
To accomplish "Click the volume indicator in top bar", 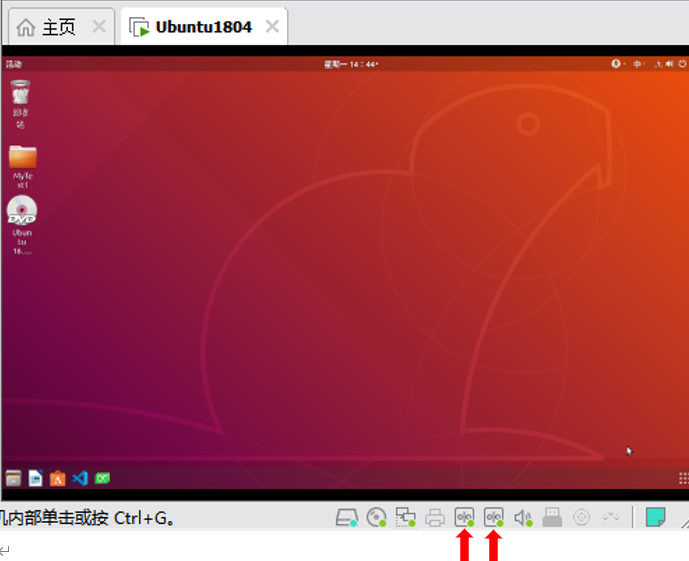I will click(x=670, y=64).
